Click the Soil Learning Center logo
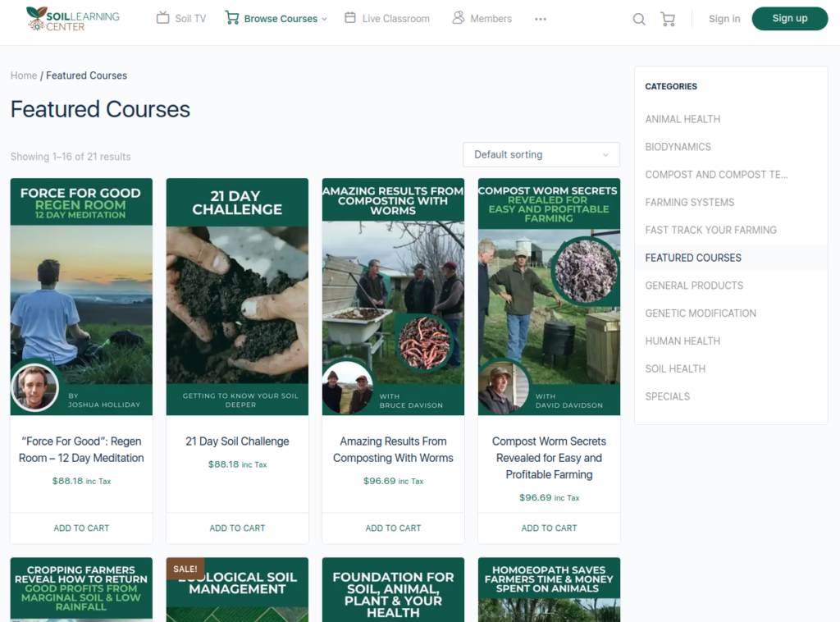The height and width of the screenshot is (622, 840). (x=73, y=19)
